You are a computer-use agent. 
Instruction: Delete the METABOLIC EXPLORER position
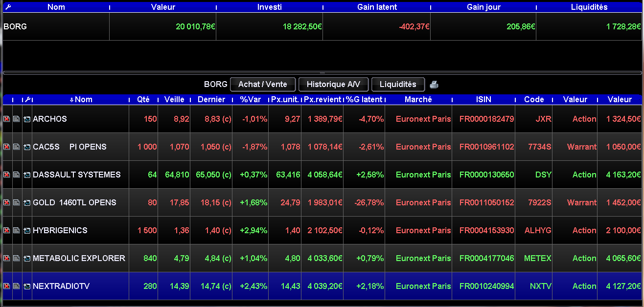(x=7, y=258)
